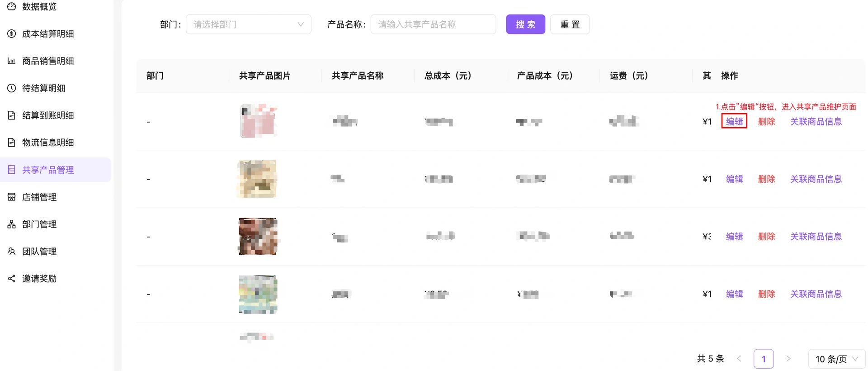Click 编辑 in the first product row

pos(734,121)
